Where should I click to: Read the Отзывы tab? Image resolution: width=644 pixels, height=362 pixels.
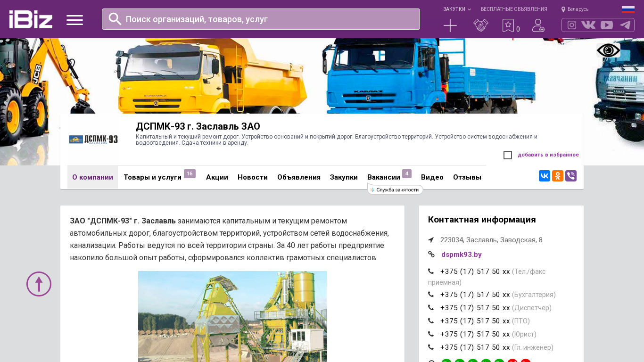click(x=467, y=177)
